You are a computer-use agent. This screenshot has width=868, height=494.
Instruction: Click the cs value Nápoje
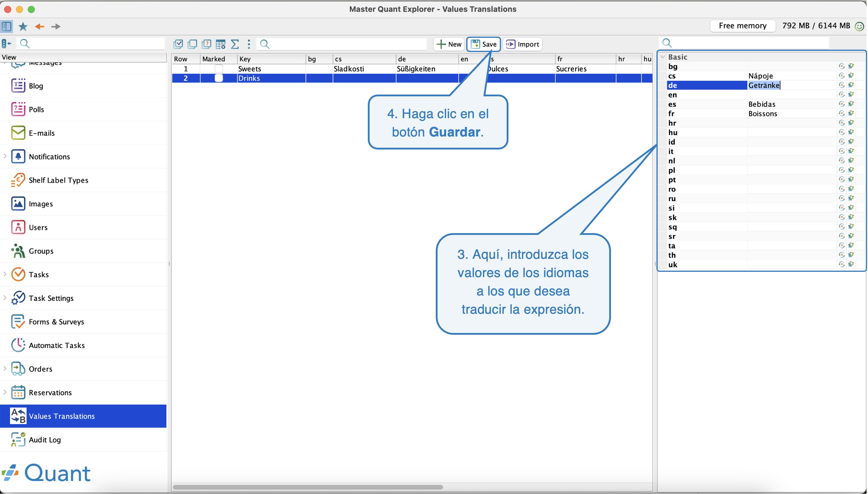(x=761, y=76)
